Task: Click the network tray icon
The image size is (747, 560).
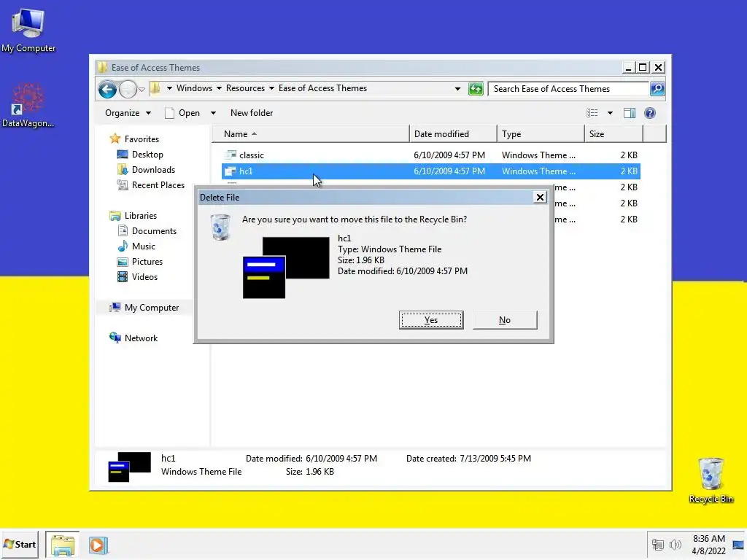Action: [x=657, y=544]
